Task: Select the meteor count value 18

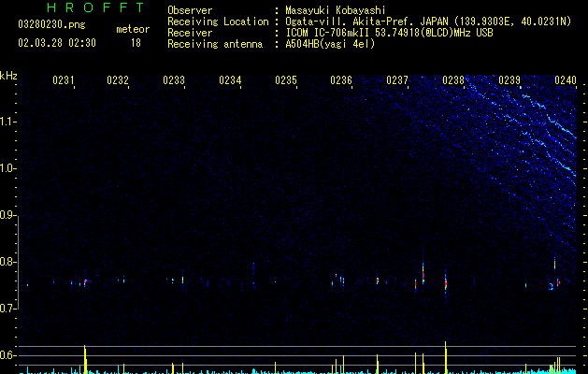Action: pos(136,43)
